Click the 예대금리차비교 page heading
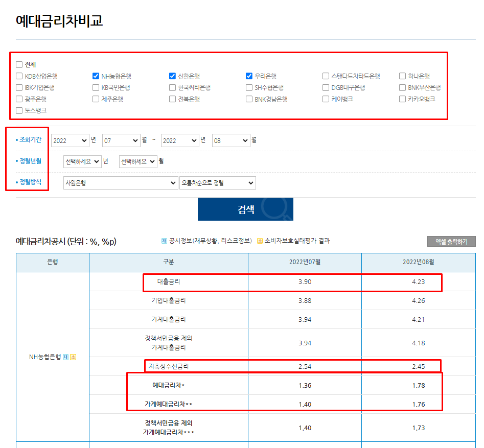The width and height of the screenshot is (484, 448). (x=59, y=21)
